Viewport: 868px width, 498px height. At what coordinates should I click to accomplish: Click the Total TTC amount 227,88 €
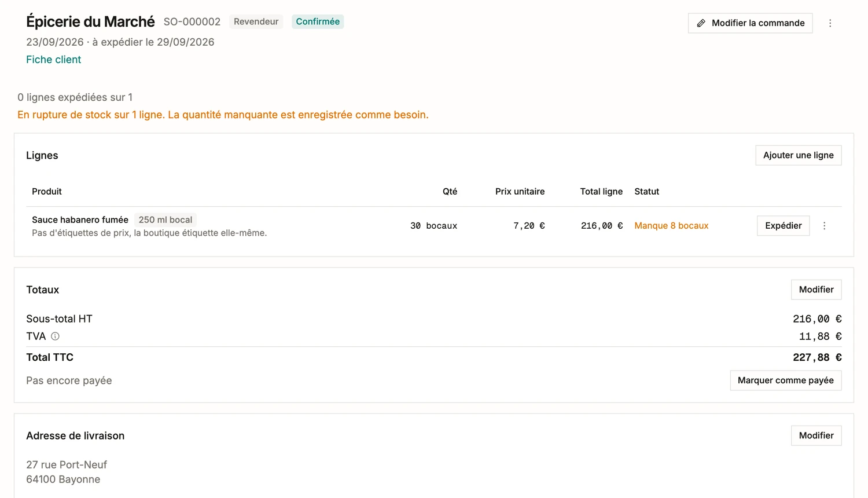pos(817,357)
